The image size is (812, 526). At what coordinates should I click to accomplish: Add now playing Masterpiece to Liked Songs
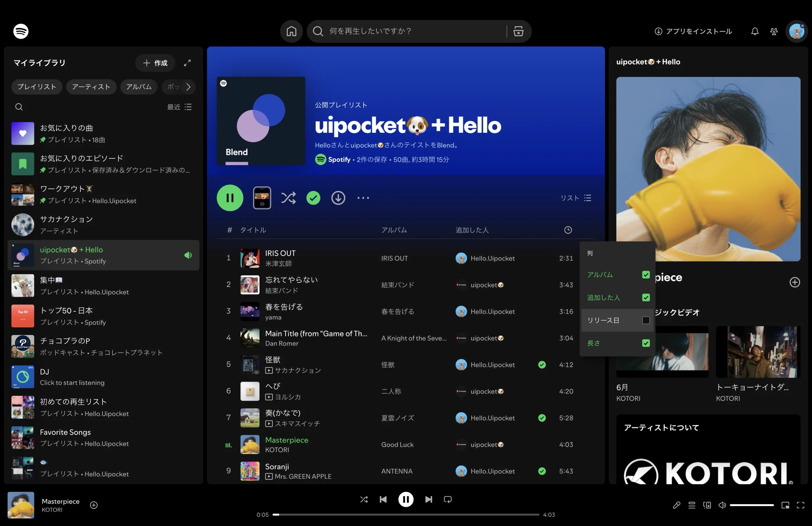[x=94, y=505]
